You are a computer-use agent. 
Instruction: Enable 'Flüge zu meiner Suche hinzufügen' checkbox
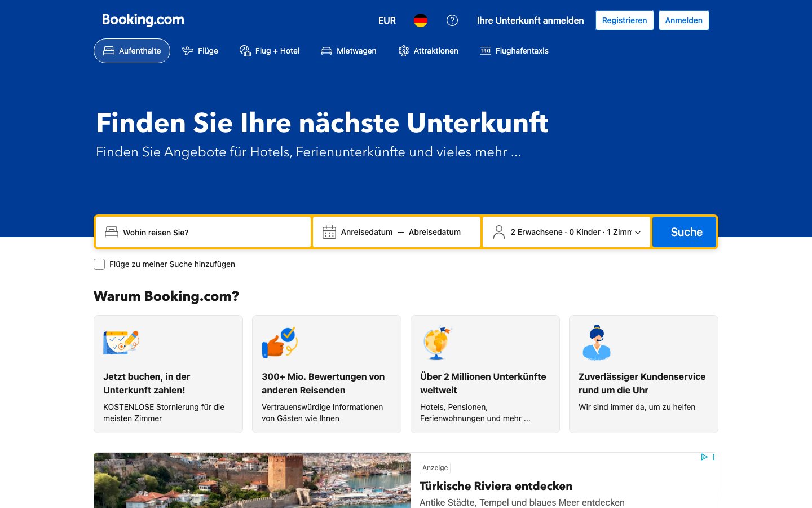point(99,264)
